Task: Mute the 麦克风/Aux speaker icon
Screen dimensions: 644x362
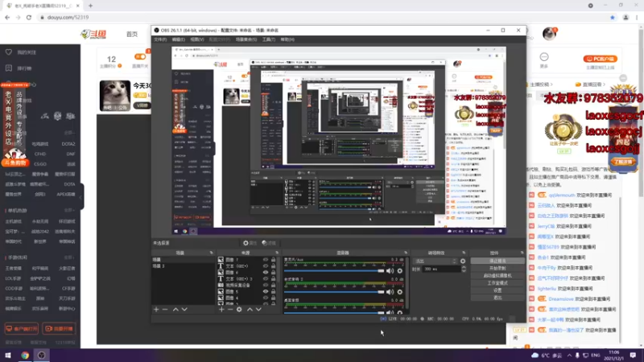Action: coord(390,271)
